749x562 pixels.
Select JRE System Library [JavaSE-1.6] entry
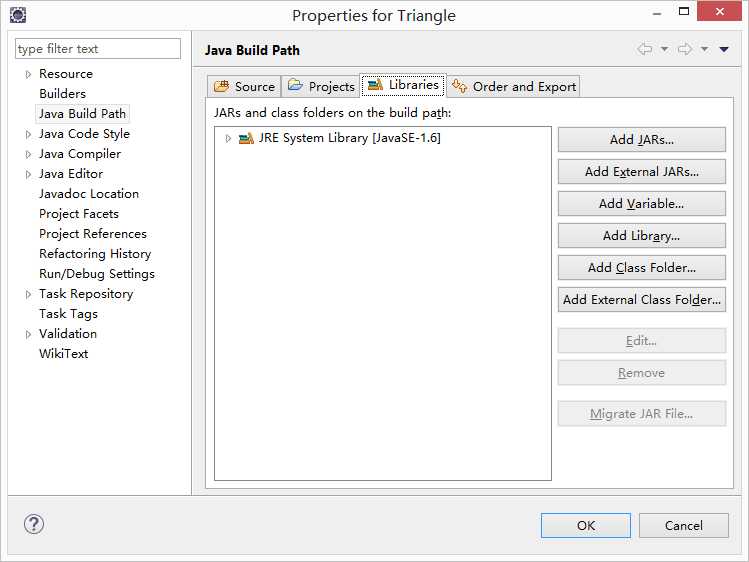(x=349, y=138)
